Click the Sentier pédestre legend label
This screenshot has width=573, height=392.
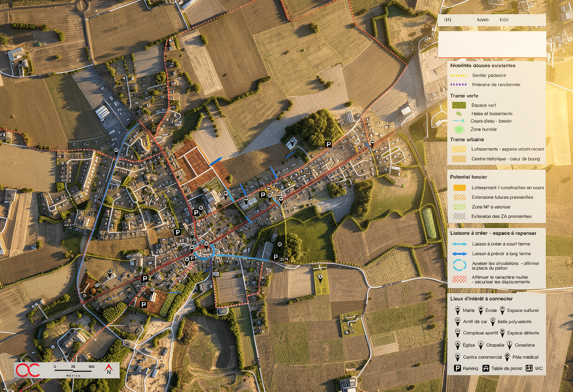point(489,75)
